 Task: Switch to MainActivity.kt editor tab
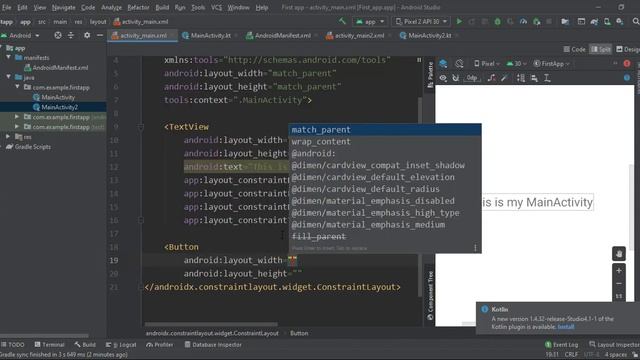[210, 36]
